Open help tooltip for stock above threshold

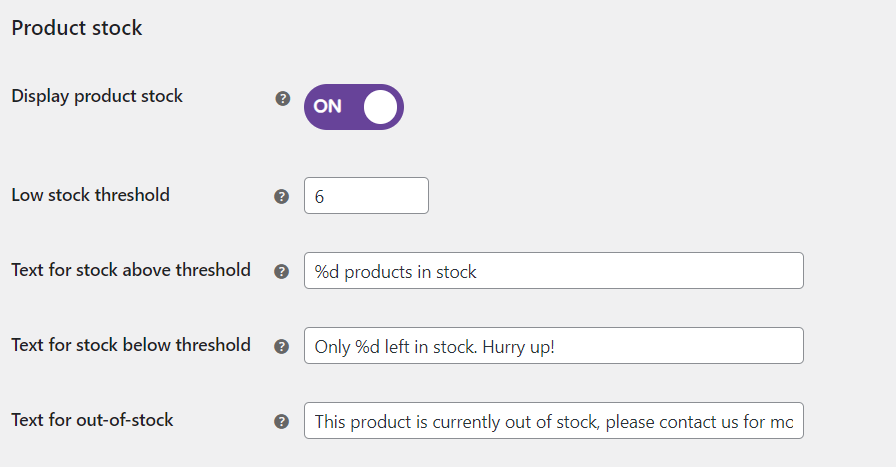[282, 271]
